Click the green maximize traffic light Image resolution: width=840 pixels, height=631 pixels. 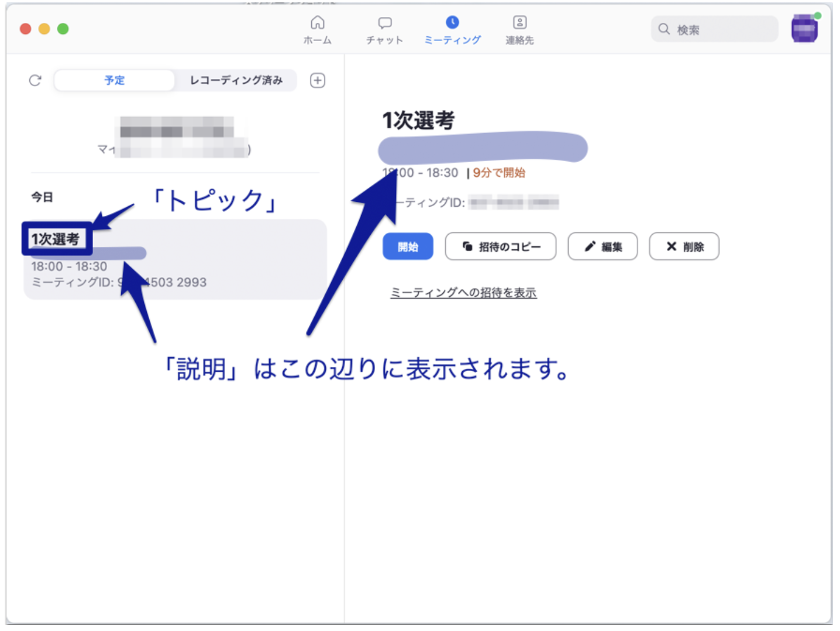63,28
